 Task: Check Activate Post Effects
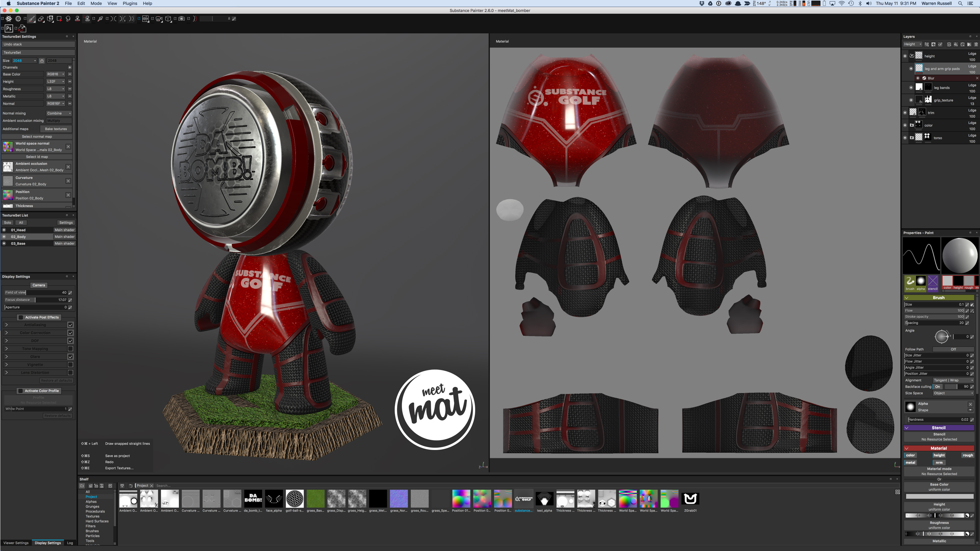pos(21,317)
